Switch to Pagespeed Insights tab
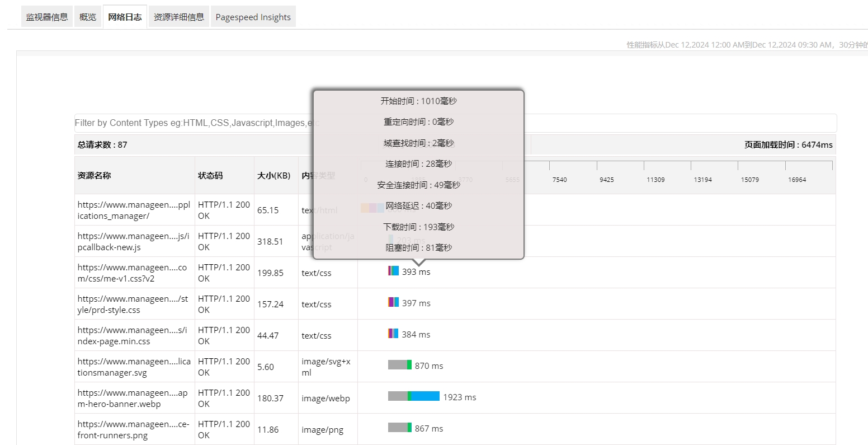 253,17
